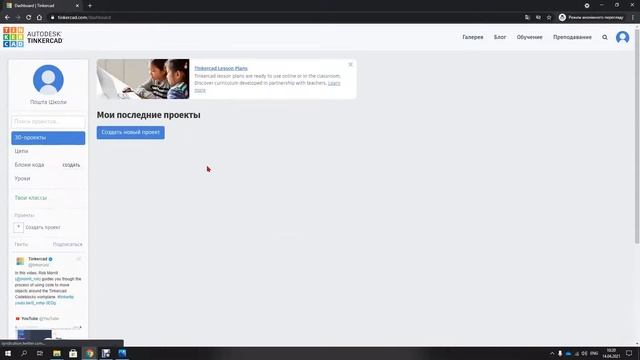Open the Блог menu item
This screenshot has height=360, width=640.
point(500,37)
